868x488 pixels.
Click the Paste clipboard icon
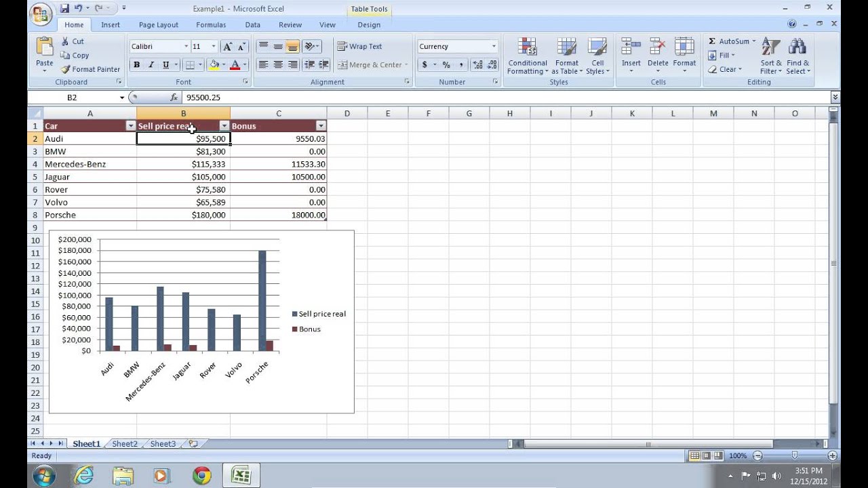[x=45, y=47]
